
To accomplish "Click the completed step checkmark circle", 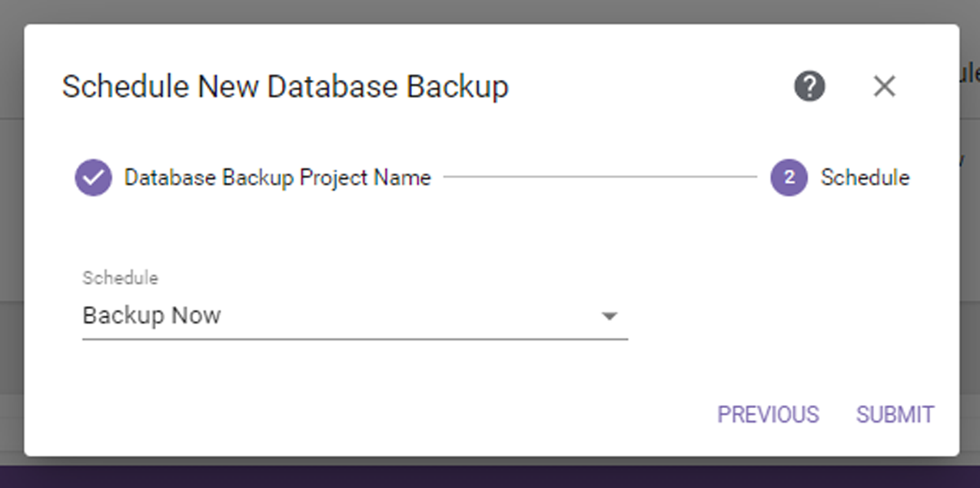I will 93,178.
